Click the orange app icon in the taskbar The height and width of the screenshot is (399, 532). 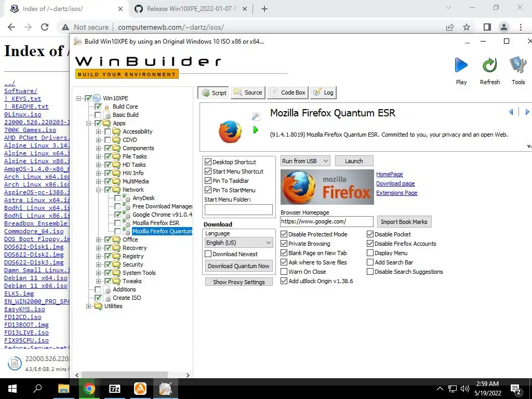coord(140,389)
